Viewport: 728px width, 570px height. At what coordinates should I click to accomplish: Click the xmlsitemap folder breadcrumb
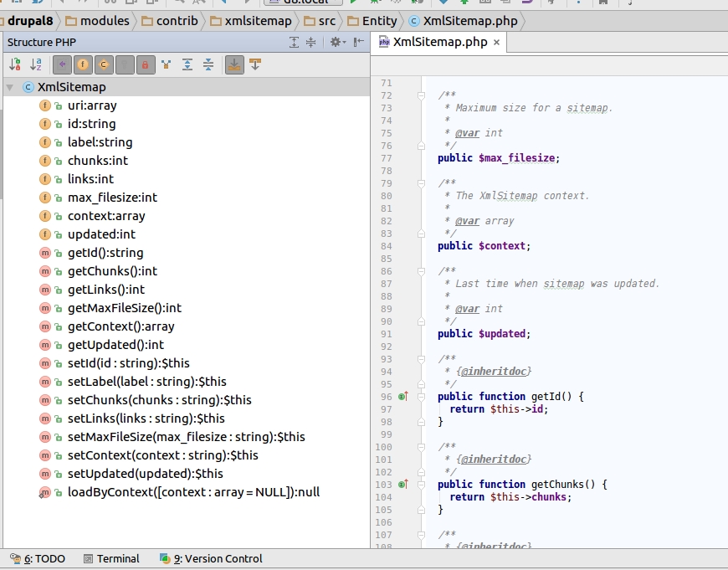pos(251,21)
